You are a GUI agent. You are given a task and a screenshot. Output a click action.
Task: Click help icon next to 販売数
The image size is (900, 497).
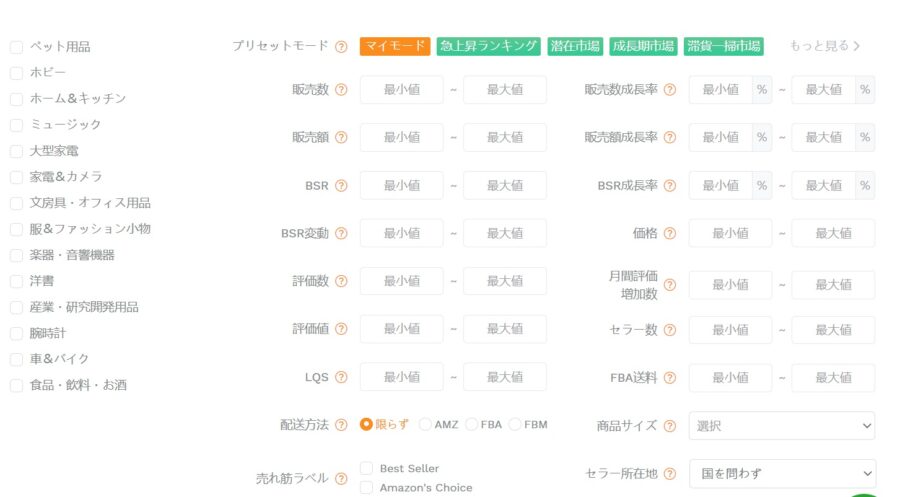tap(341, 89)
